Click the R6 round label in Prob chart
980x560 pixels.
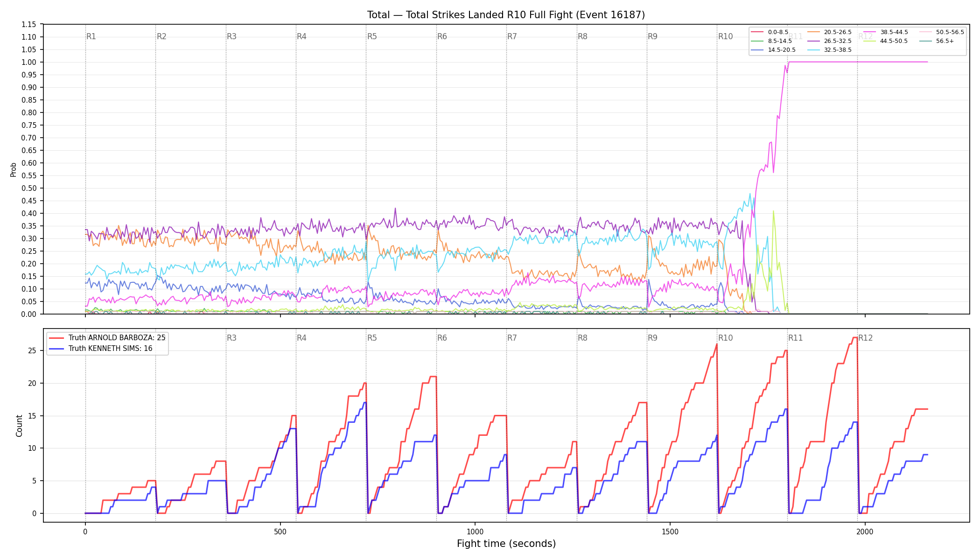(442, 36)
